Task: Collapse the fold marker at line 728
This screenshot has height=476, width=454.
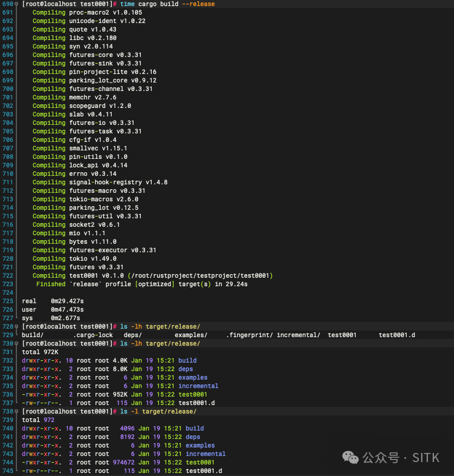Action: click(17, 327)
